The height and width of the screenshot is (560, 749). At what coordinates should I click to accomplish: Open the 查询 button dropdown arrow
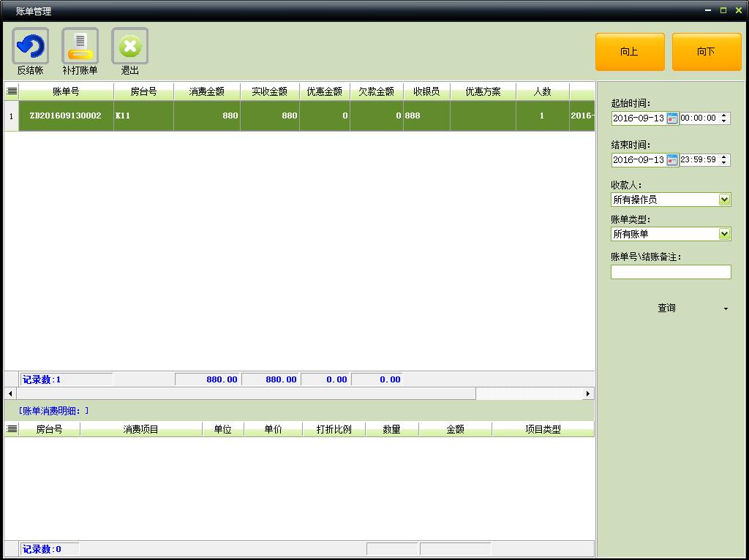click(726, 309)
